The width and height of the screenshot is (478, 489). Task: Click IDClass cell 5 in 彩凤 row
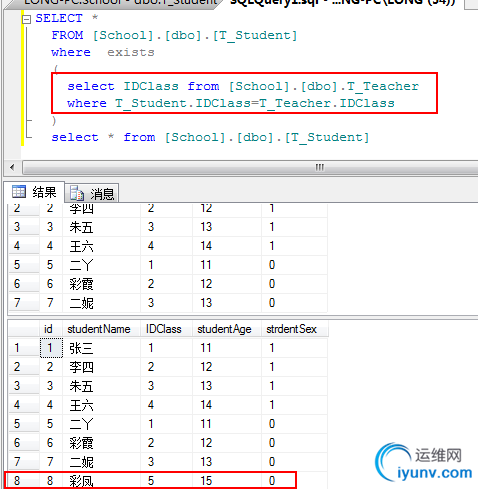pos(167,481)
